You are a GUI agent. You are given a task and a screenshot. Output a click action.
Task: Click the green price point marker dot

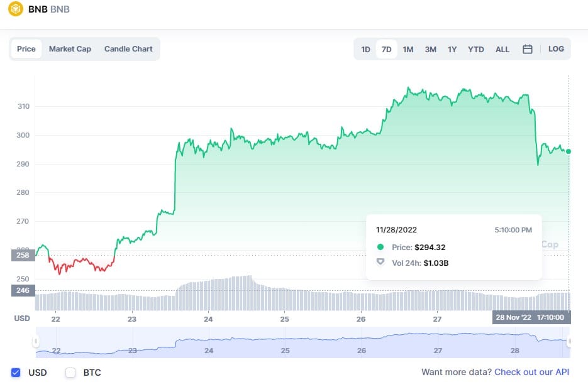tap(569, 151)
